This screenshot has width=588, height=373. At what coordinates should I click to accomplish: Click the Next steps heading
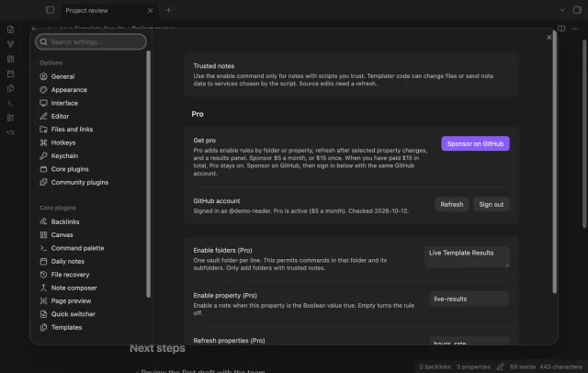[157, 348]
